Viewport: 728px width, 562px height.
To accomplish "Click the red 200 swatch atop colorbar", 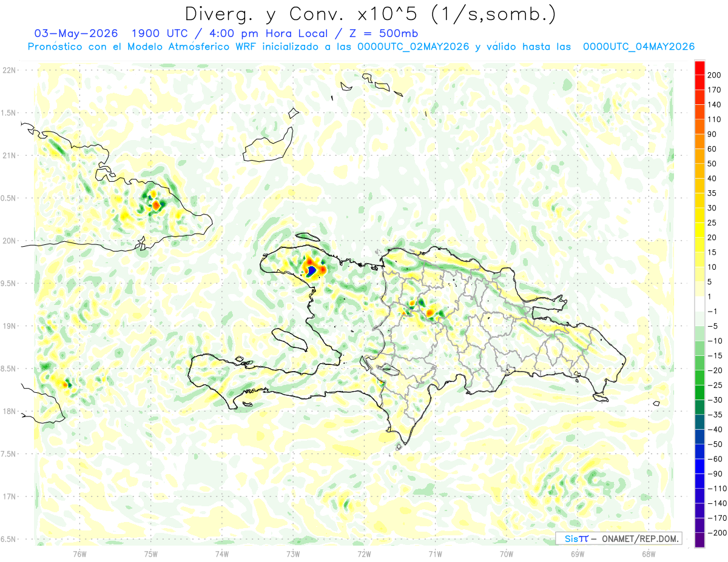I will coord(699,67).
